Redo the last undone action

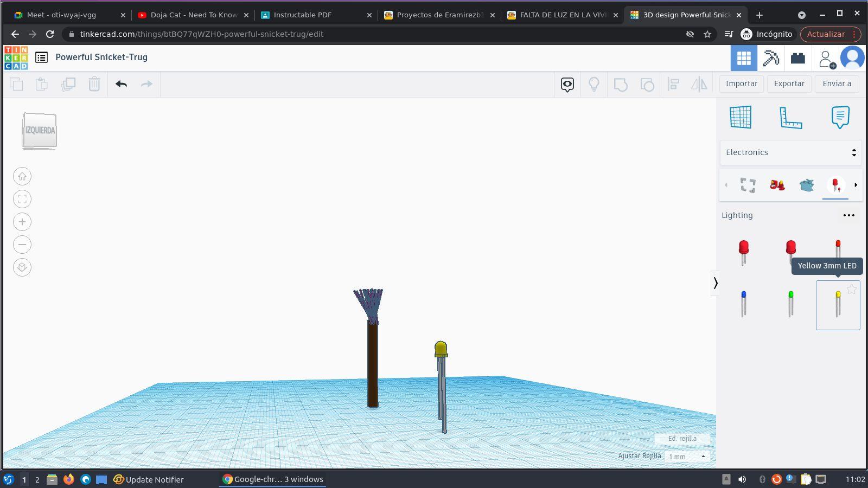pos(146,84)
